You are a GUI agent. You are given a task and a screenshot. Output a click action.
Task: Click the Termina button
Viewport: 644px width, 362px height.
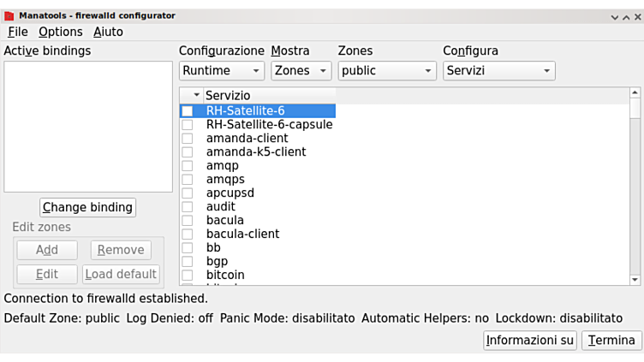click(x=611, y=341)
